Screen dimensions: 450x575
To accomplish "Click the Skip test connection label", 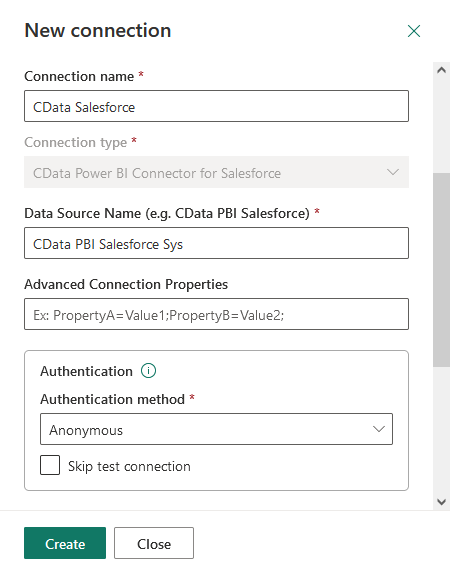I will click(x=129, y=466).
